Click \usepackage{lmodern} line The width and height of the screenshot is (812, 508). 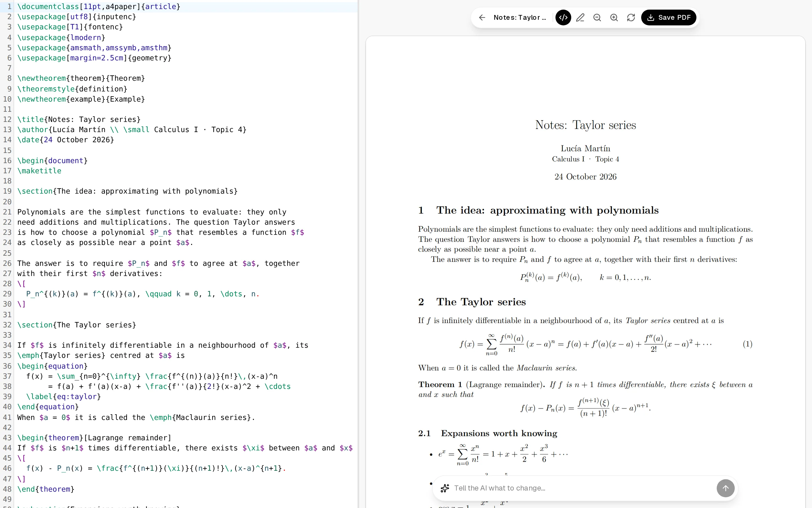(x=61, y=37)
